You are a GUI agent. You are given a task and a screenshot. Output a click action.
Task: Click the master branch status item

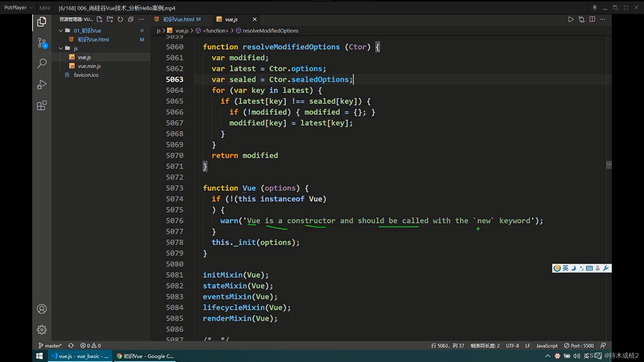(x=50, y=346)
